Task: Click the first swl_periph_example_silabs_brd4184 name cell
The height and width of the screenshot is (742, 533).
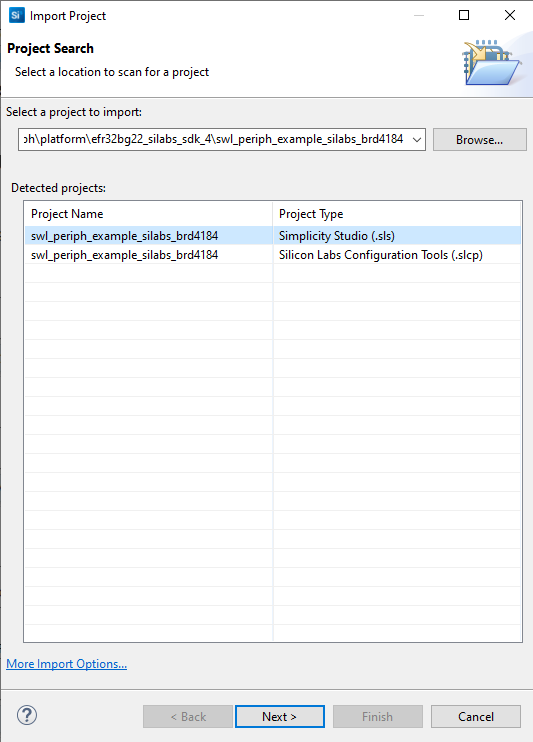Action: click(124, 236)
